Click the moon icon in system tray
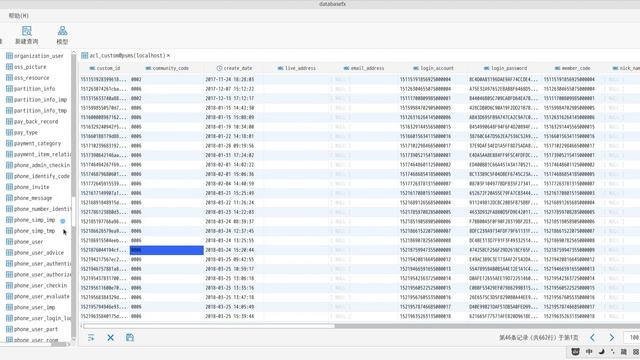Viewport: 640px width, 360px height. pos(601,352)
